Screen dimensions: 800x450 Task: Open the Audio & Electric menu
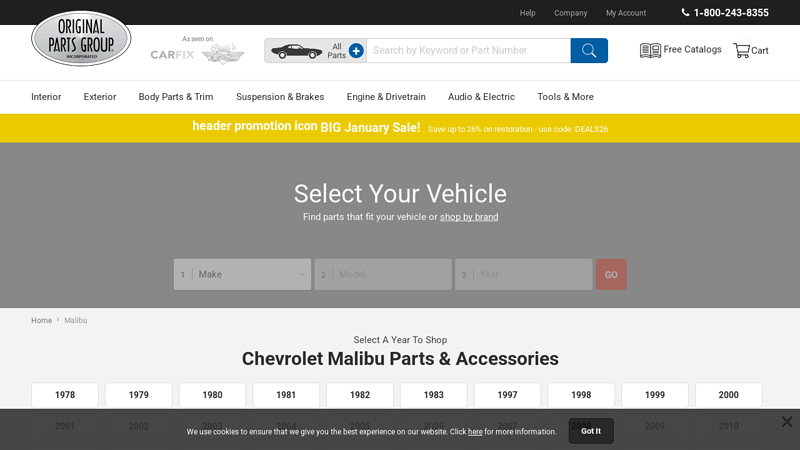[482, 97]
